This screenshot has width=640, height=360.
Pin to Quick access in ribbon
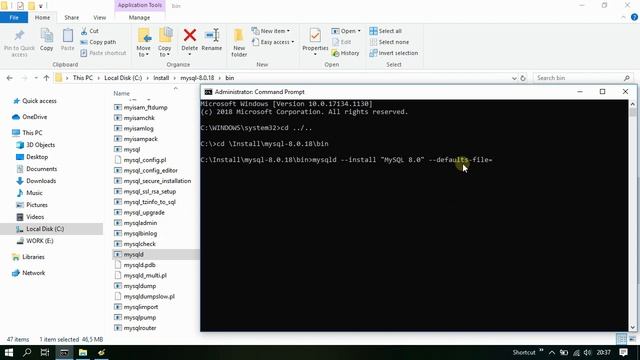click(x=19, y=43)
